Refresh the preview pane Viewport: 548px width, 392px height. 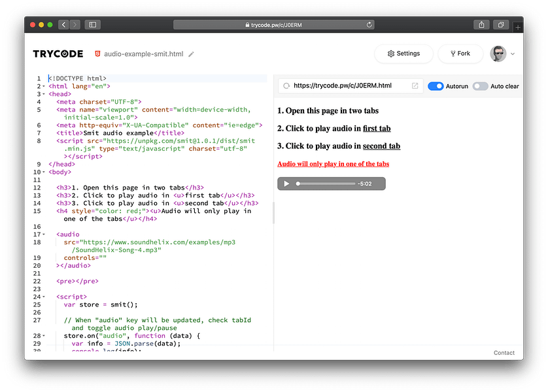click(286, 86)
